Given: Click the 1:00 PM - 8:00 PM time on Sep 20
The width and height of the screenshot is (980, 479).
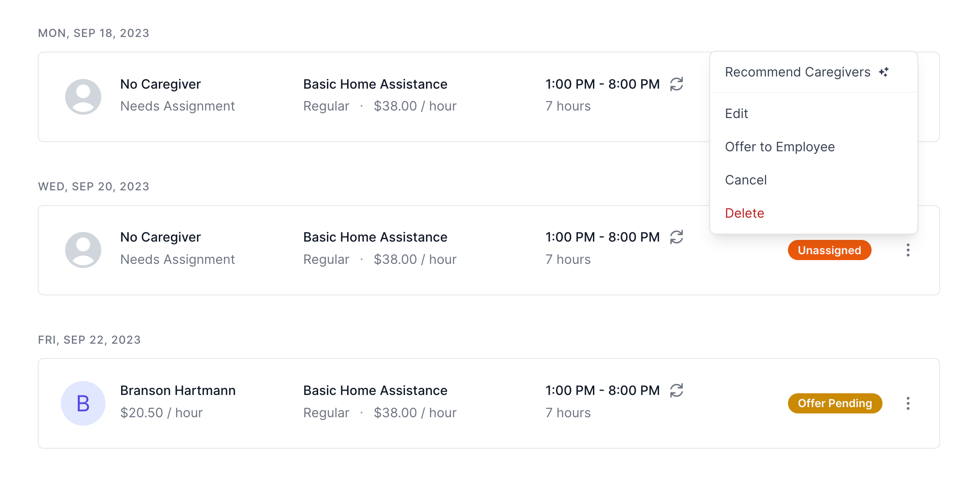Looking at the screenshot, I should [602, 237].
